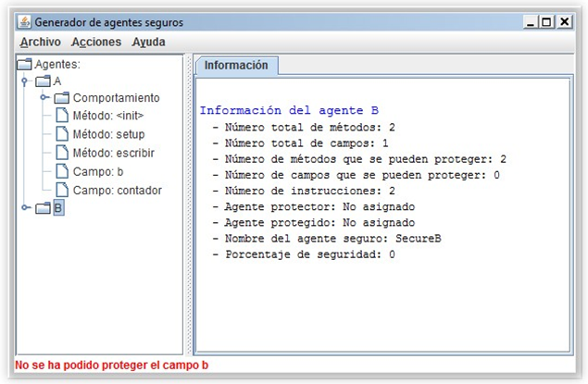This screenshot has height=384, width=588.
Task: Expand the Comportamiento tree node
Action: (x=44, y=98)
